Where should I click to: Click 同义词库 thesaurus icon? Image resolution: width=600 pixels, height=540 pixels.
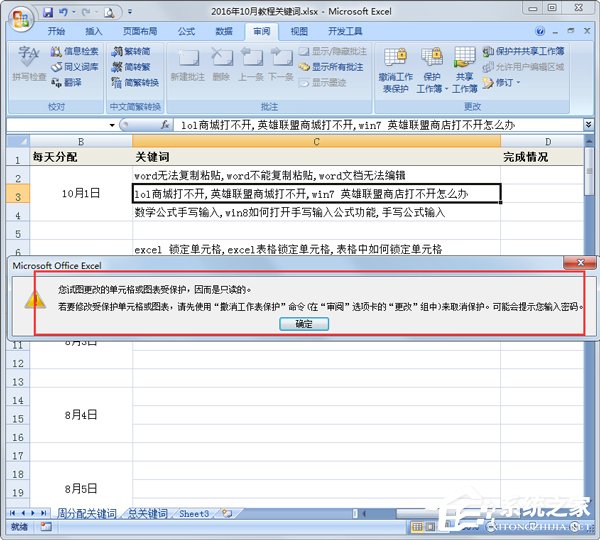74,67
